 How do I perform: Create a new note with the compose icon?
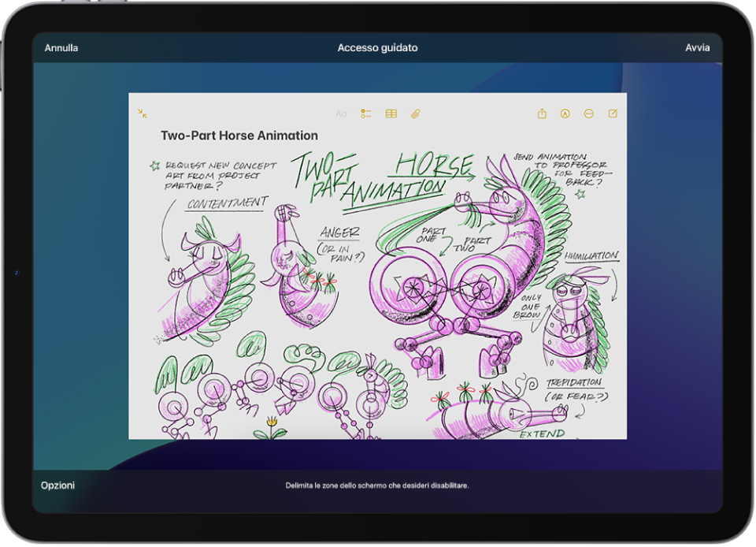tap(613, 113)
